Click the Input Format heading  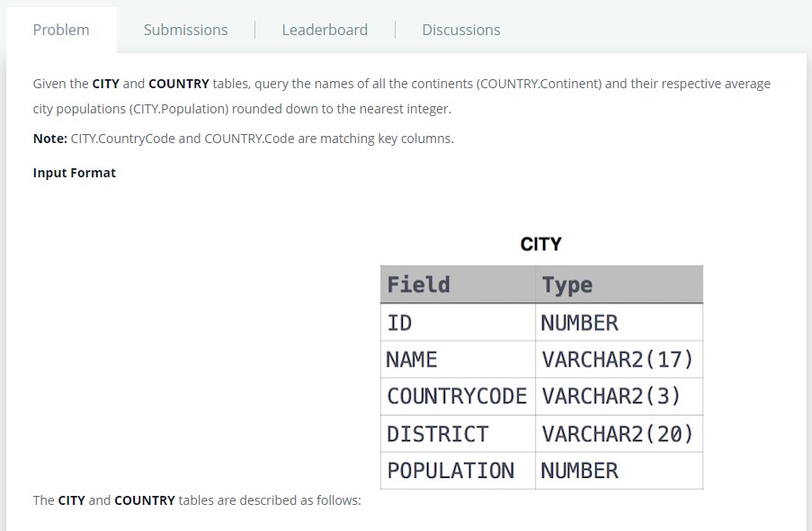(x=75, y=173)
